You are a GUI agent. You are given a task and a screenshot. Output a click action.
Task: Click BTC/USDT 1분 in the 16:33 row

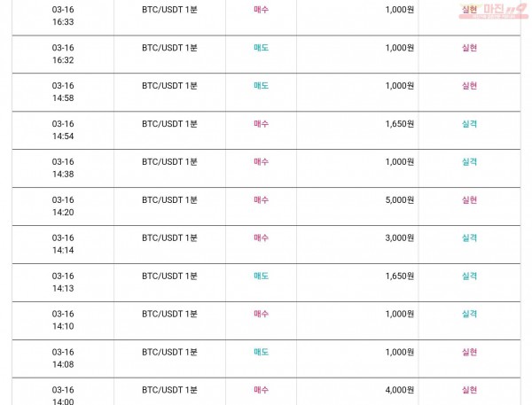point(169,10)
